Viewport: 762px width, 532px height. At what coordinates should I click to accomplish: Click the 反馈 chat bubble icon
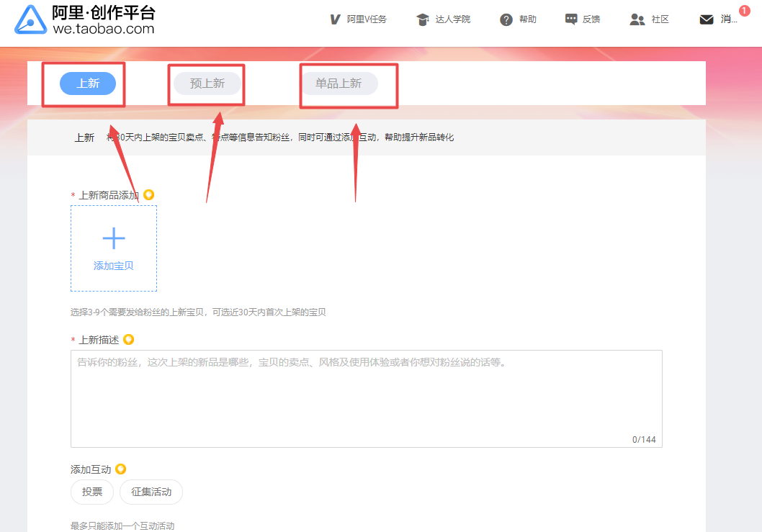(571, 19)
